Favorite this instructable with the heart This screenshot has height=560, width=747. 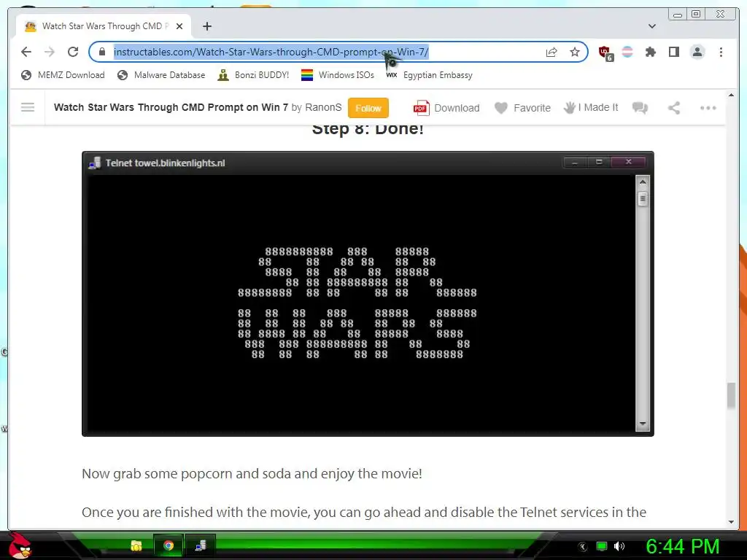tap(522, 108)
